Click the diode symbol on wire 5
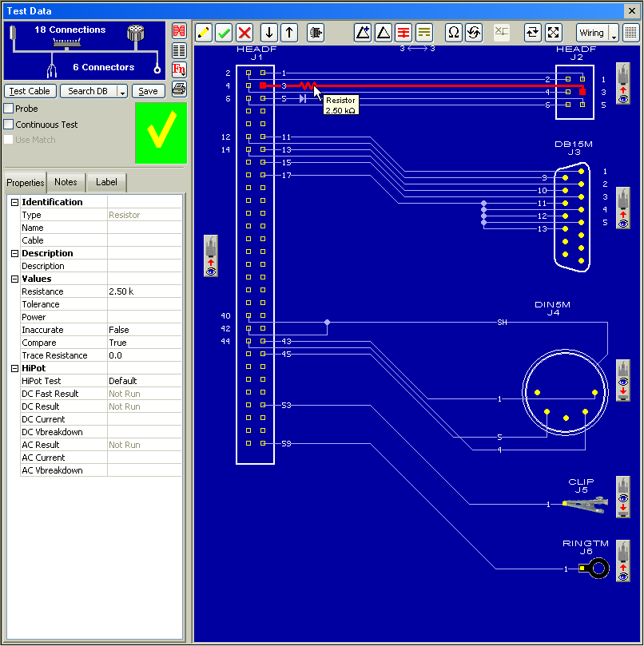 tap(303, 98)
